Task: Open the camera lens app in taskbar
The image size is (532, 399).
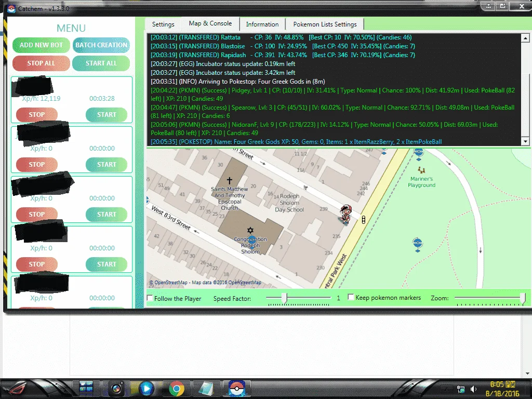Action: pos(116,389)
